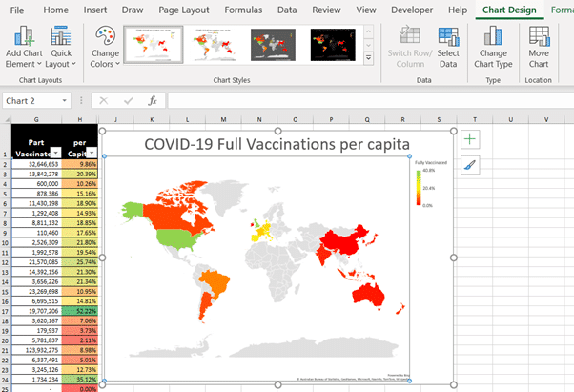Click Change Chart Type
Viewport: 574px width, 392px height.
pyautogui.click(x=493, y=47)
